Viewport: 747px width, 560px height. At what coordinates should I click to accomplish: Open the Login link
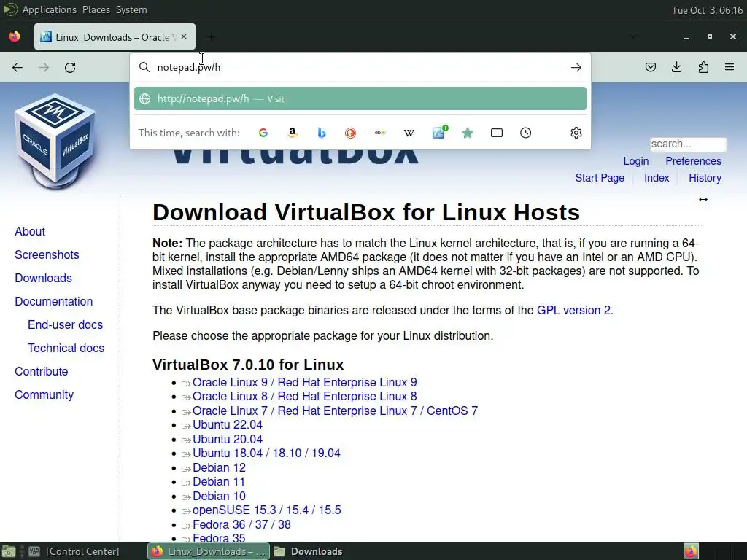[x=636, y=161]
